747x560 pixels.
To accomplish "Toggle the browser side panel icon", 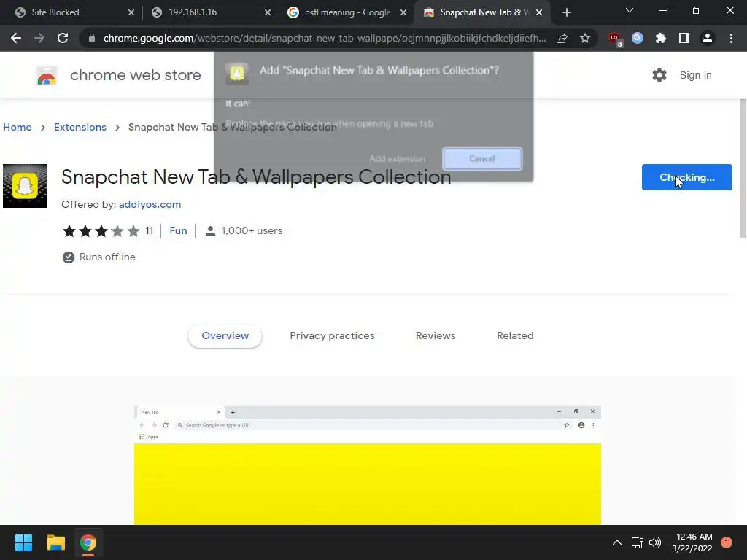I will pyautogui.click(x=684, y=38).
